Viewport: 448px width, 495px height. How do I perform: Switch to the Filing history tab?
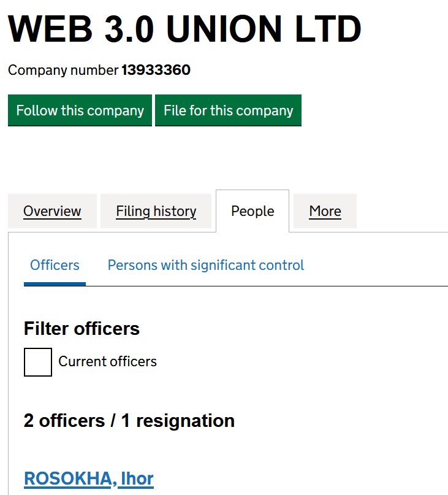click(156, 212)
